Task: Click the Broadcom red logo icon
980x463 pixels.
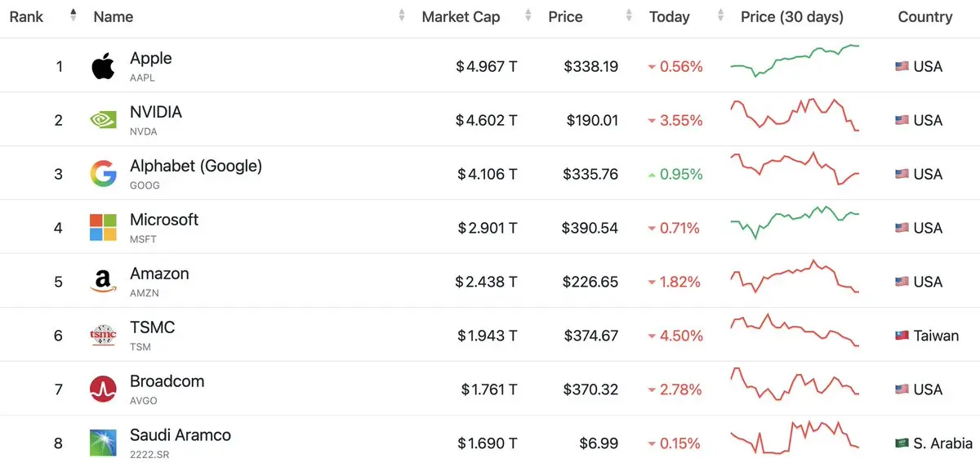Action: 103,390
